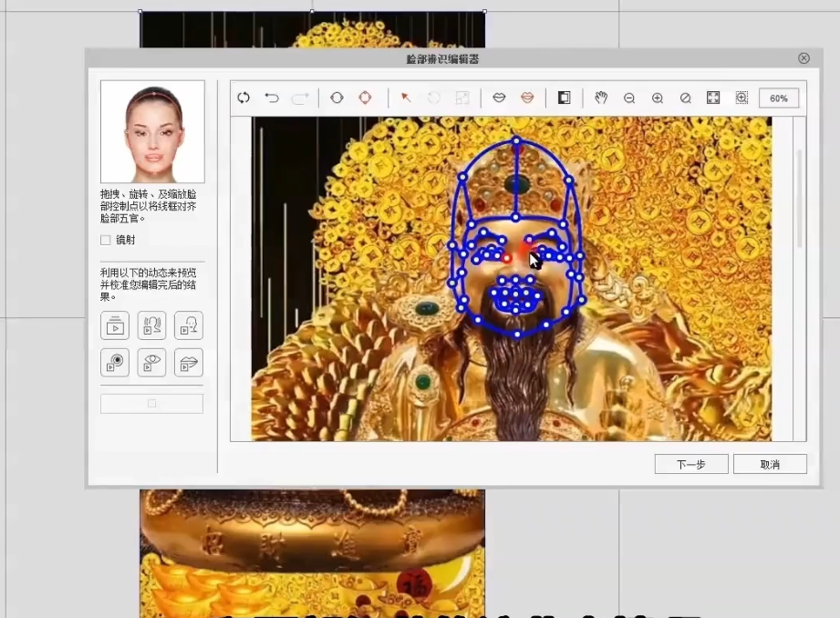
Task: Select the closed mouth icon
Action: point(499,98)
